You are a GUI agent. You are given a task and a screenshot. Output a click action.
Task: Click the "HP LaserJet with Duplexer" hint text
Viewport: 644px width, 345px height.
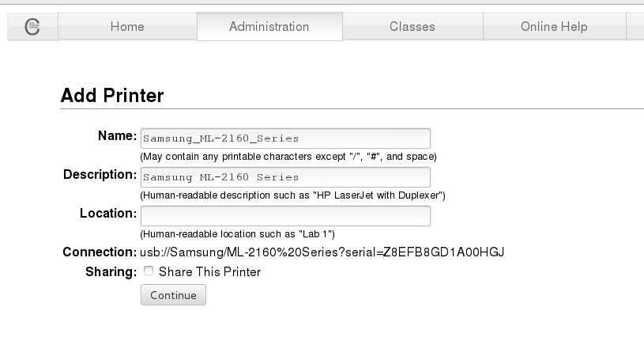point(293,195)
